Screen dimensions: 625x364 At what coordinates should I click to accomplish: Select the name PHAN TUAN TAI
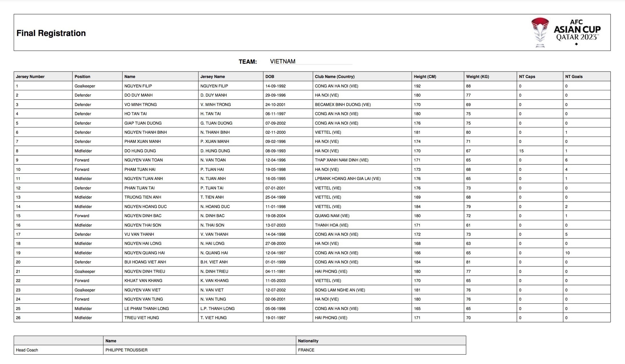[139, 188]
